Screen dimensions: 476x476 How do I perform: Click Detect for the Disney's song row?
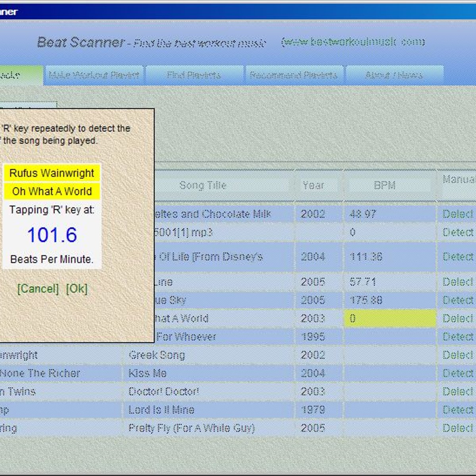pos(458,257)
